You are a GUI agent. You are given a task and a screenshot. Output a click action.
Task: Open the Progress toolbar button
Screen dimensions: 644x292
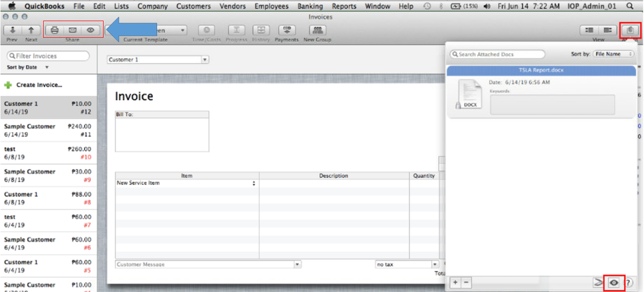[237, 30]
